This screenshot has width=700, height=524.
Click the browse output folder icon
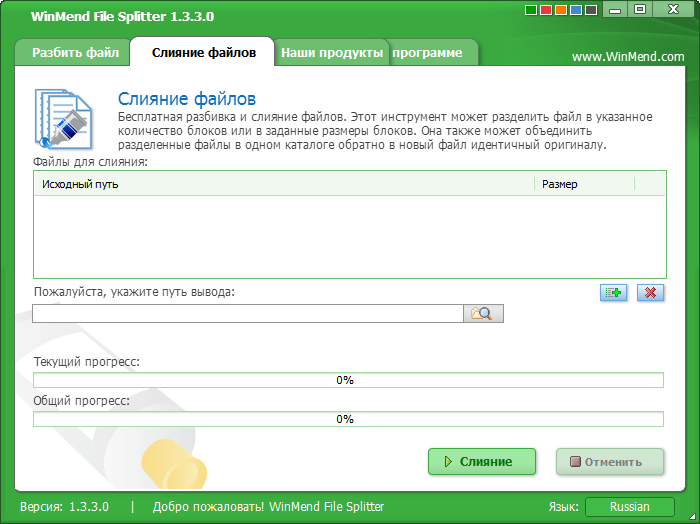point(483,313)
